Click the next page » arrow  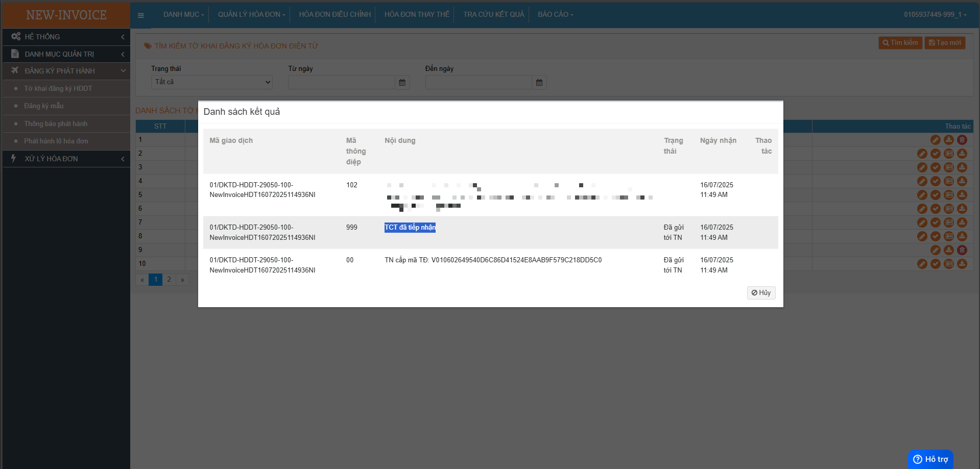tap(182, 279)
